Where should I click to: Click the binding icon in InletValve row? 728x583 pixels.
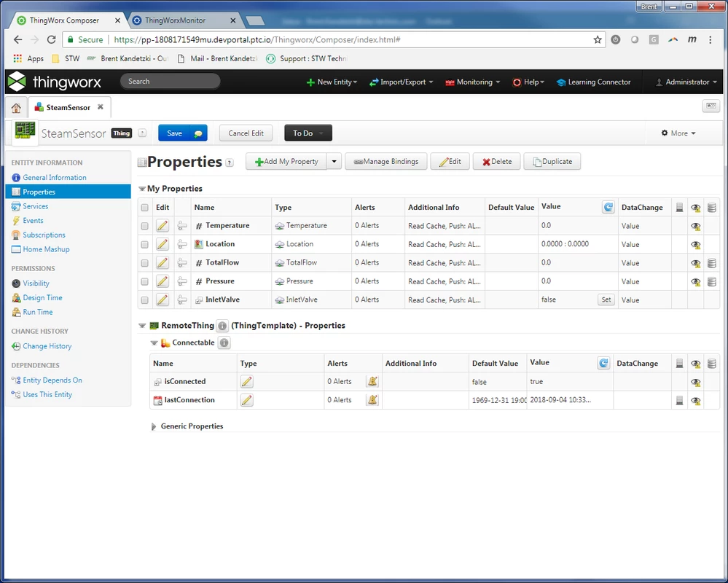(x=182, y=300)
